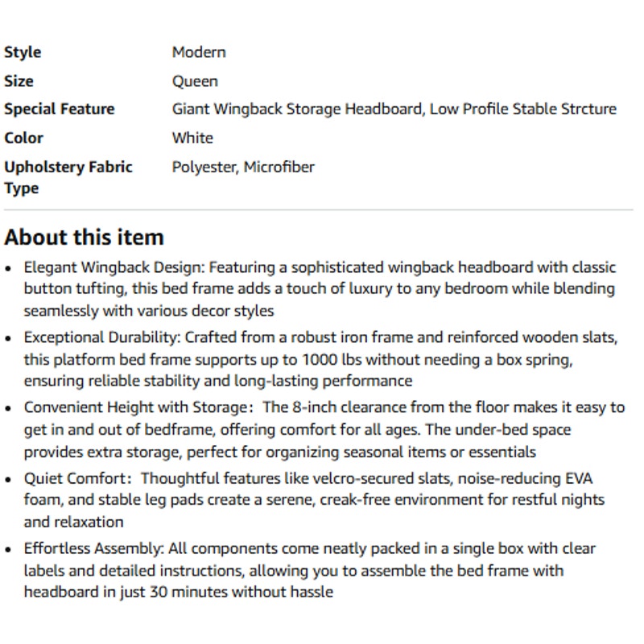The image size is (644, 644).
Task: Click the 'Elegant Wingback Design' bullet text
Action: click(x=114, y=267)
